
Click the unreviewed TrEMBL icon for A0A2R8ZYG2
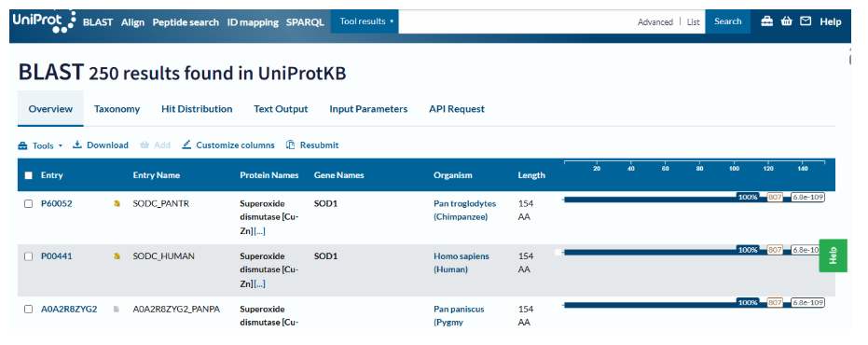tap(117, 310)
